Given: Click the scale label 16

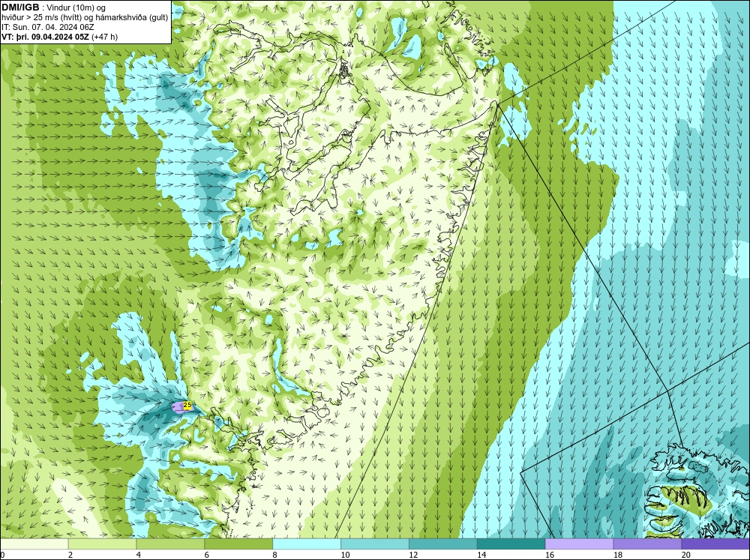Looking at the screenshot, I should (x=550, y=555).
